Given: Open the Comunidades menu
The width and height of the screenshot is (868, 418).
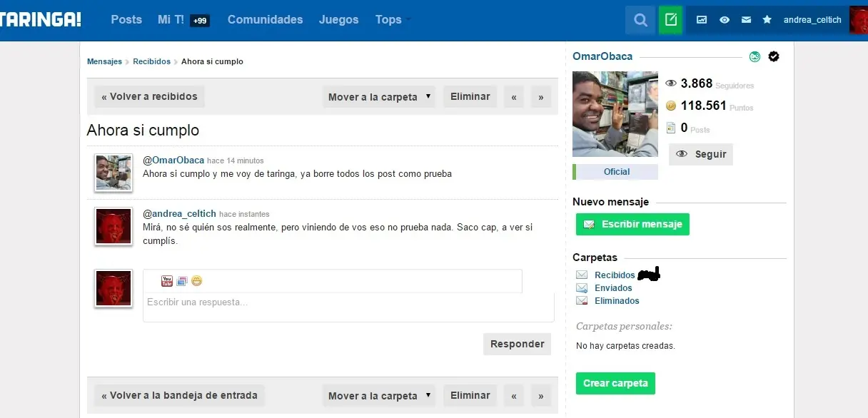Looking at the screenshot, I should pos(265,19).
